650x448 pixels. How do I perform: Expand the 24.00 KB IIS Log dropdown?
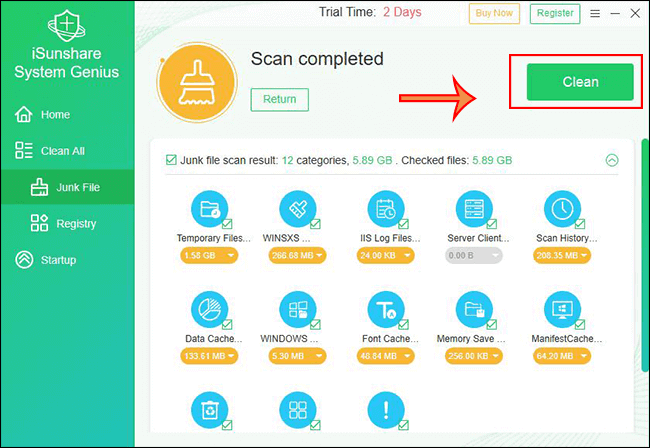click(x=386, y=255)
